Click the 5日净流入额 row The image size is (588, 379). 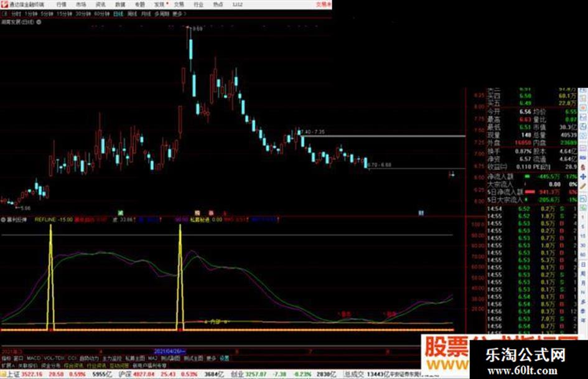pyautogui.click(x=532, y=192)
